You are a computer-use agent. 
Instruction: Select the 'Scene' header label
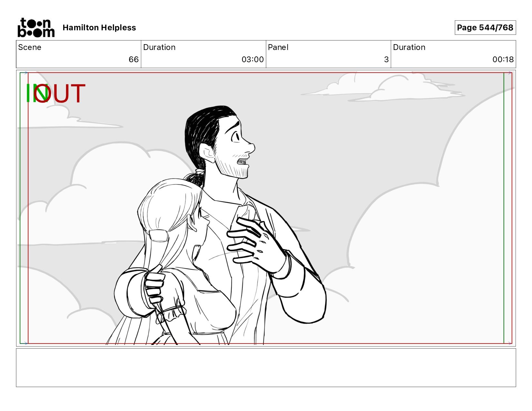30,47
